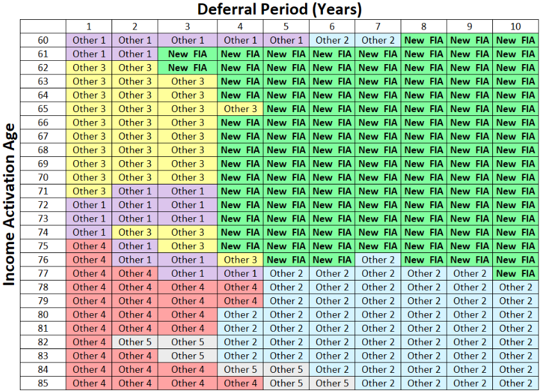This screenshot has width=541, height=392.
Task: Click 'Other 4' in row 78, column 4
Action: (x=240, y=287)
